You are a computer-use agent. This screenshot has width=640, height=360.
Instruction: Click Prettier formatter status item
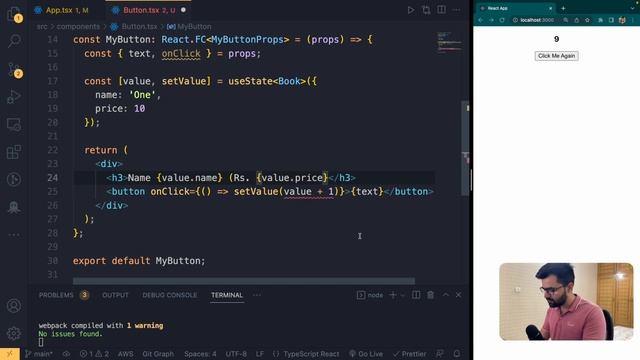(410, 354)
